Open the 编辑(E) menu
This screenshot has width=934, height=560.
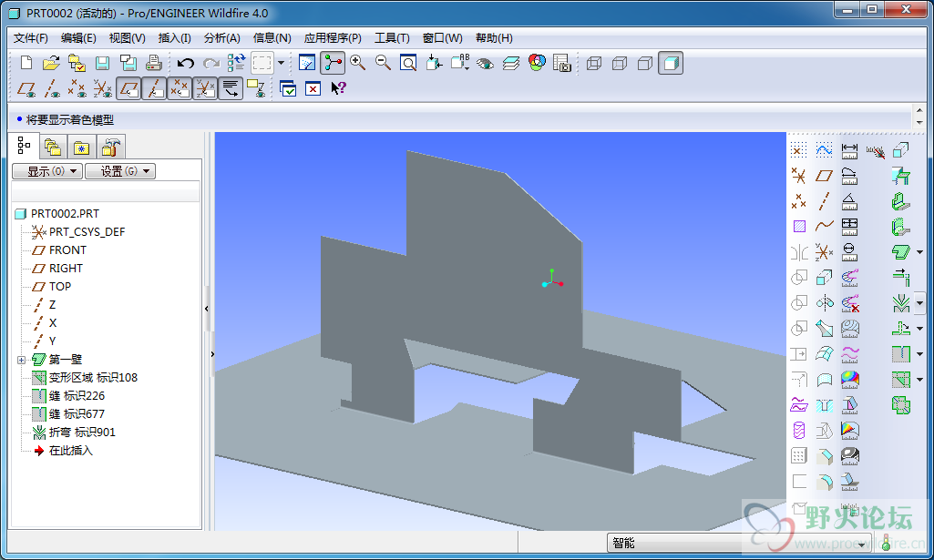point(78,38)
